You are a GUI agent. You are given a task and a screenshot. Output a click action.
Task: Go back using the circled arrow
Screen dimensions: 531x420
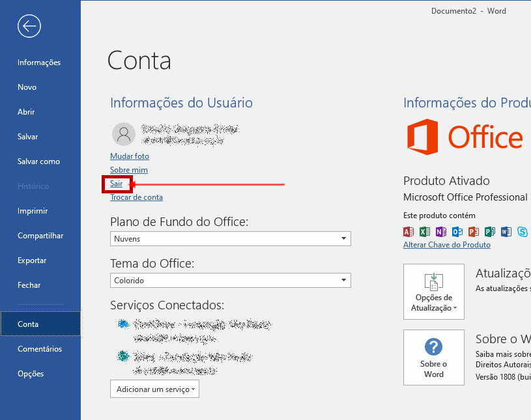pyautogui.click(x=29, y=26)
